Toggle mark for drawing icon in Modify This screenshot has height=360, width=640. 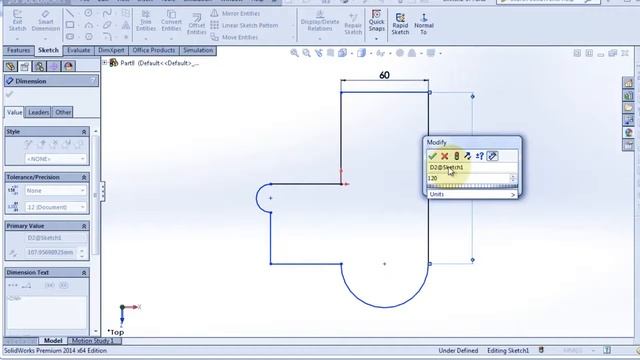tap(492, 156)
